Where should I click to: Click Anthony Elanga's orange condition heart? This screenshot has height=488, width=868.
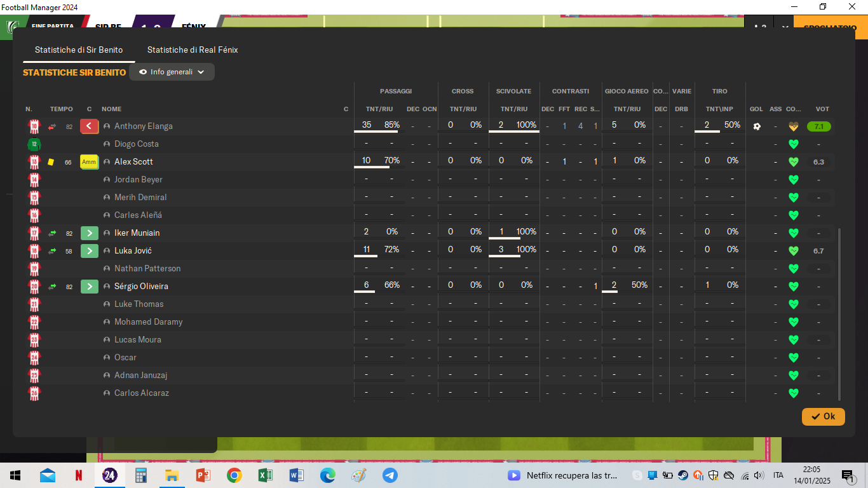click(793, 126)
